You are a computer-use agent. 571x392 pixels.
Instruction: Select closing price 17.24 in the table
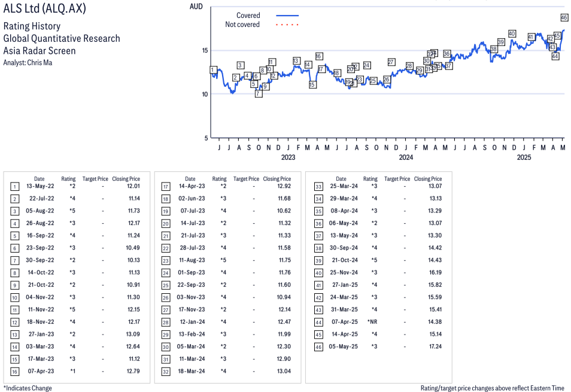pos(435,347)
